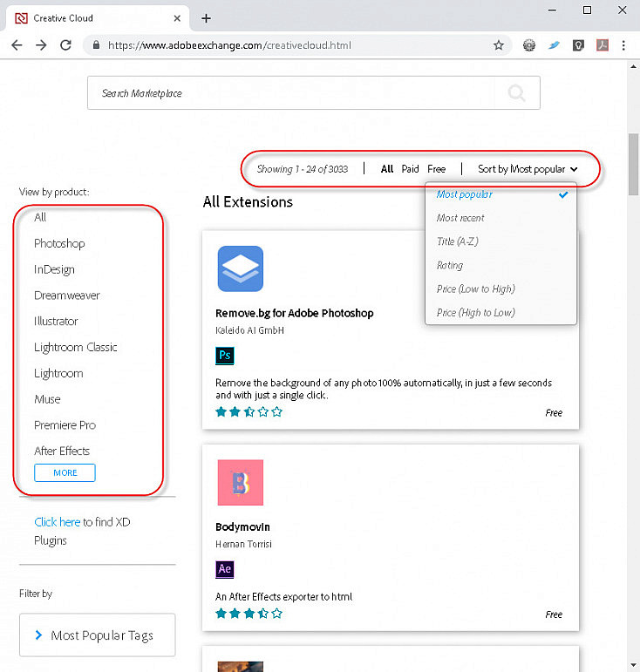Open Bodymovin extension title

point(242,527)
